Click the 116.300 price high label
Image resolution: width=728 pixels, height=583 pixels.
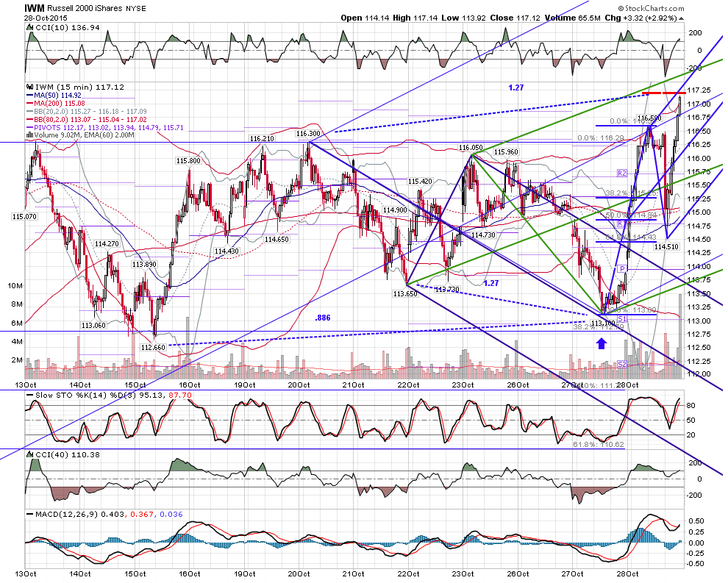308,134
